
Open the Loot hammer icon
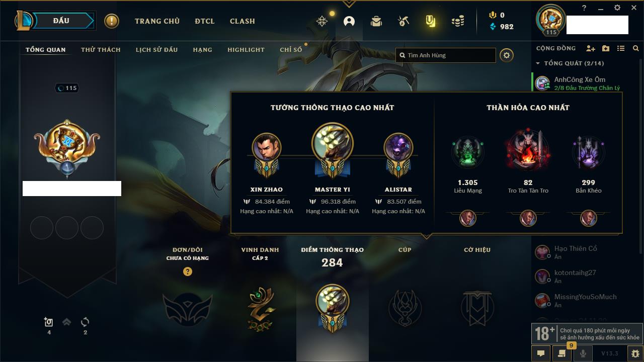click(403, 21)
